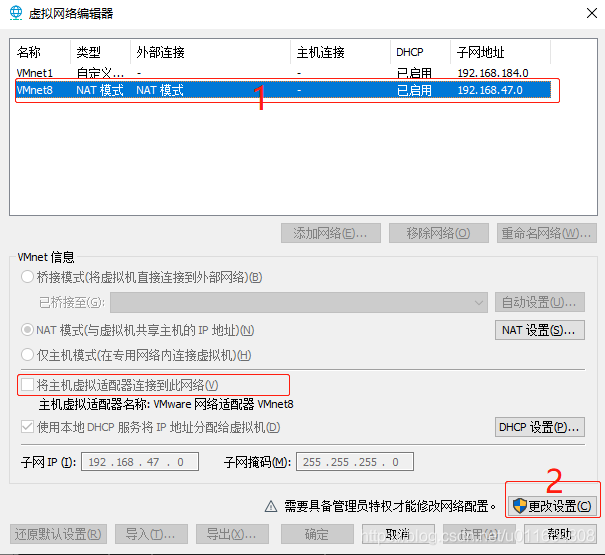605x555 pixels.
Task: Click 更改设置 button
Action: (552, 506)
